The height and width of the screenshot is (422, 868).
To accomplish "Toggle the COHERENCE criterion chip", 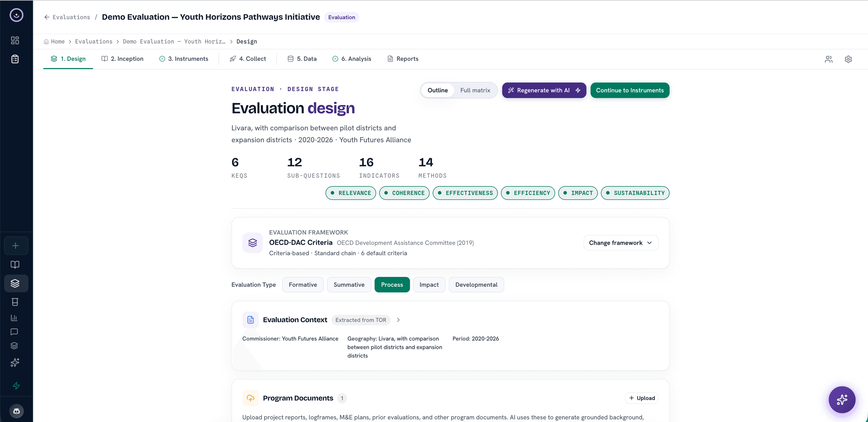I will (x=404, y=193).
